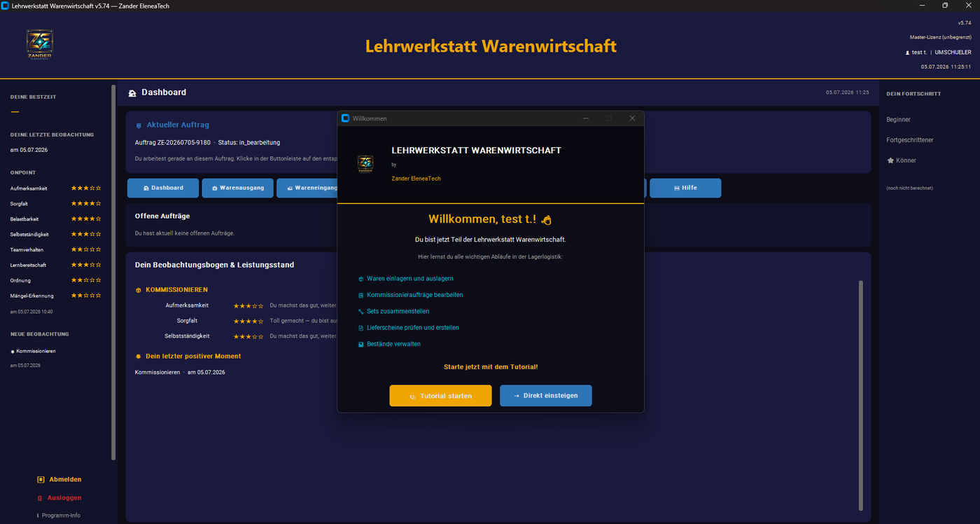Start the tutorial with Tutorial starten
The height and width of the screenshot is (524, 980).
click(440, 396)
